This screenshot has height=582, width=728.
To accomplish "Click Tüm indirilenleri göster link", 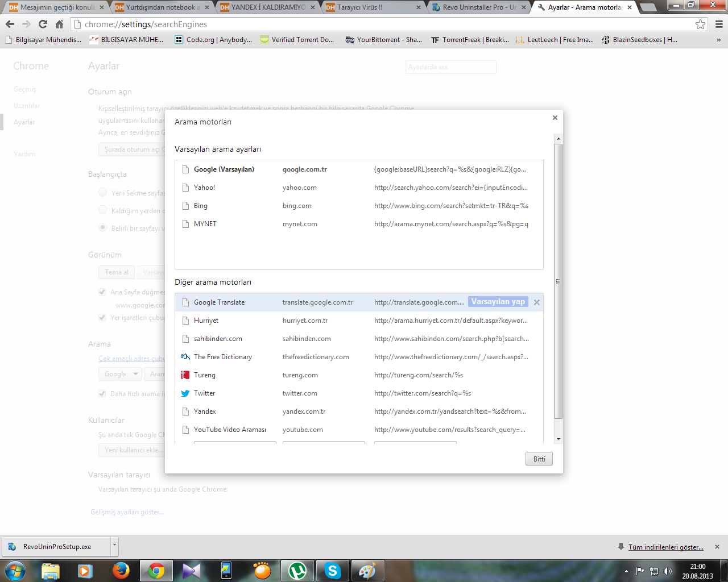I will click(665, 547).
